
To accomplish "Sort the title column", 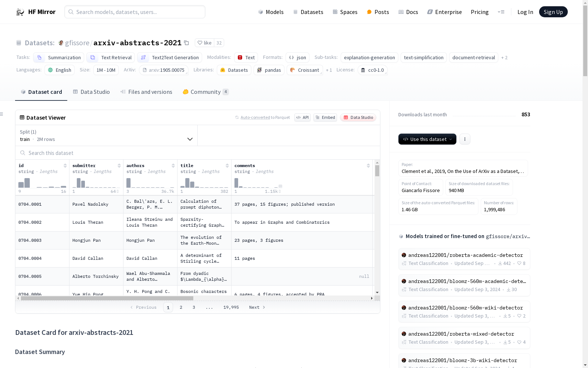I will pos(227,166).
